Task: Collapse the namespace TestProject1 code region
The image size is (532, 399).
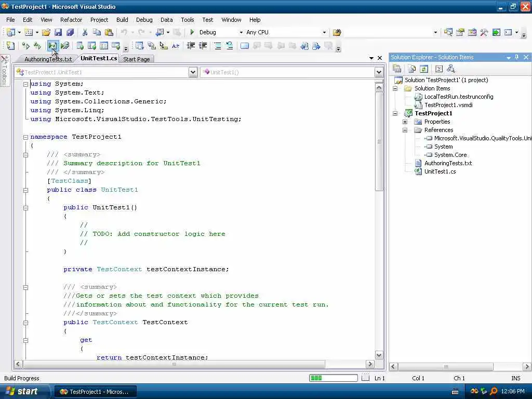Action: pos(25,137)
